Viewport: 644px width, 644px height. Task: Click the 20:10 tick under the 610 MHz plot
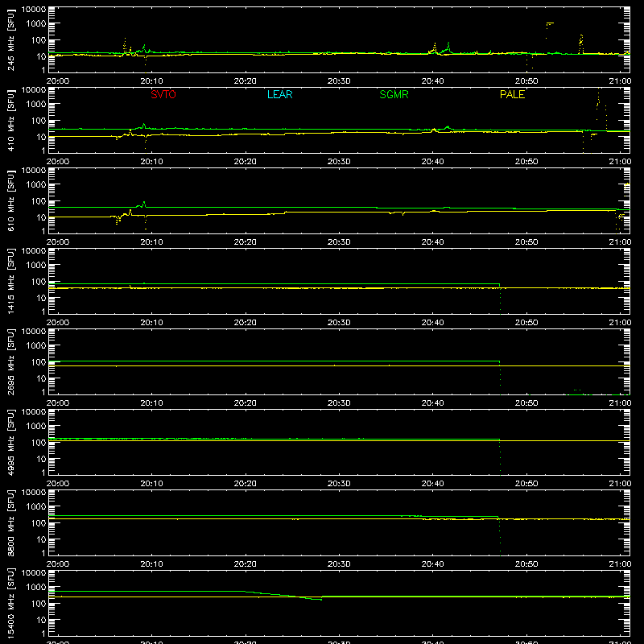pos(151,242)
